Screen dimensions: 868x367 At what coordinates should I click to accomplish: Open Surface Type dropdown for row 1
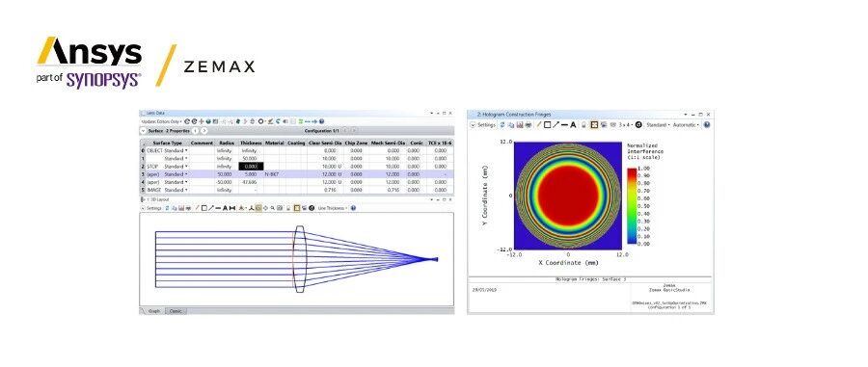[x=186, y=159]
